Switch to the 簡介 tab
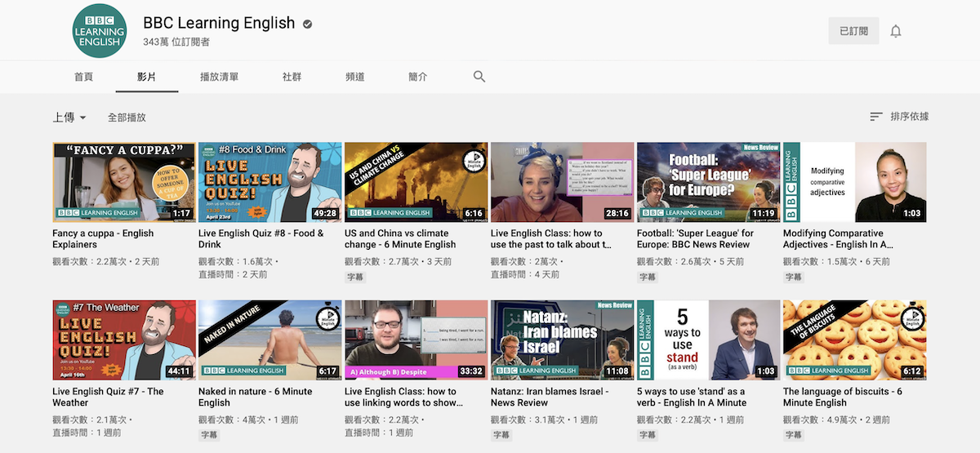Viewport: 980px width, 453px height. pos(417,77)
